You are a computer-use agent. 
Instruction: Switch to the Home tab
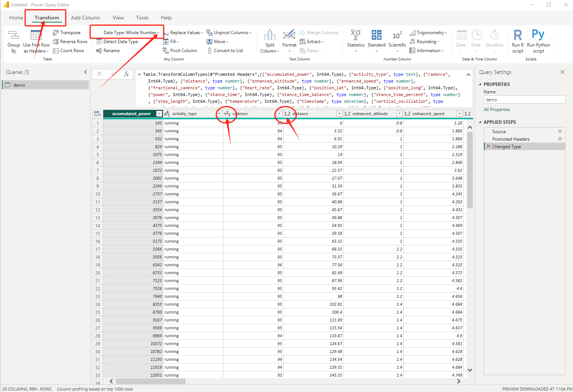16,18
